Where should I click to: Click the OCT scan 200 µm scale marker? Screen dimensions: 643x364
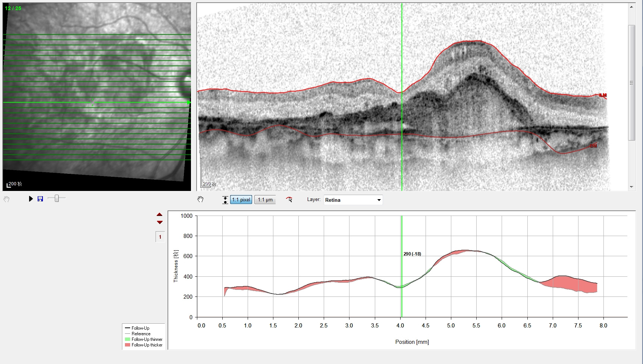click(208, 184)
